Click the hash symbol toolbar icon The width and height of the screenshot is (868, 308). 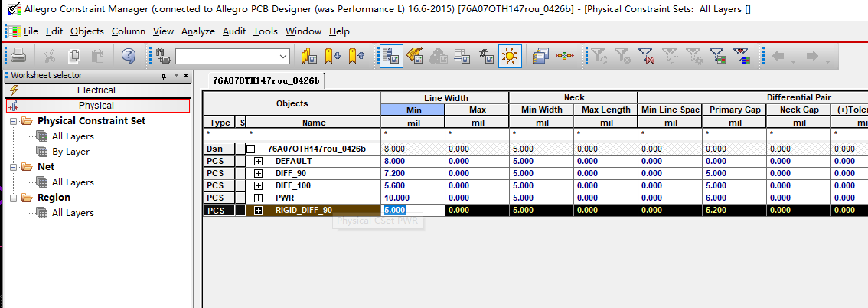[x=485, y=55]
